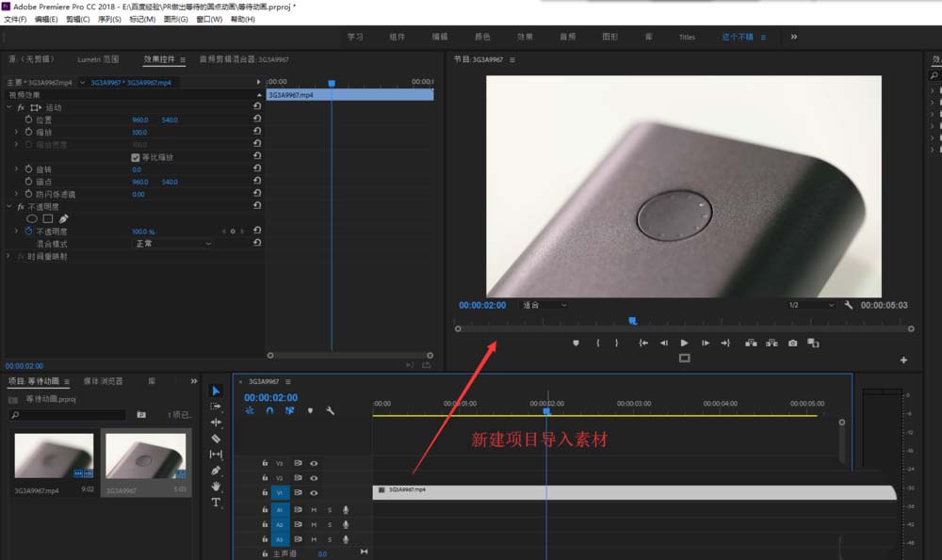This screenshot has width=942, height=560.
Task: Toggle animation stopwatch for 位置
Action: (28, 120)
